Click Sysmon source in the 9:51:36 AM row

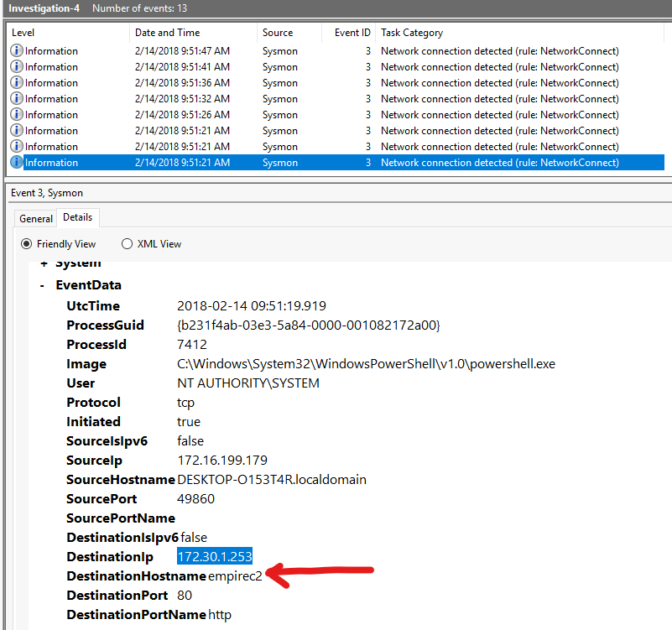pos(280,83)
